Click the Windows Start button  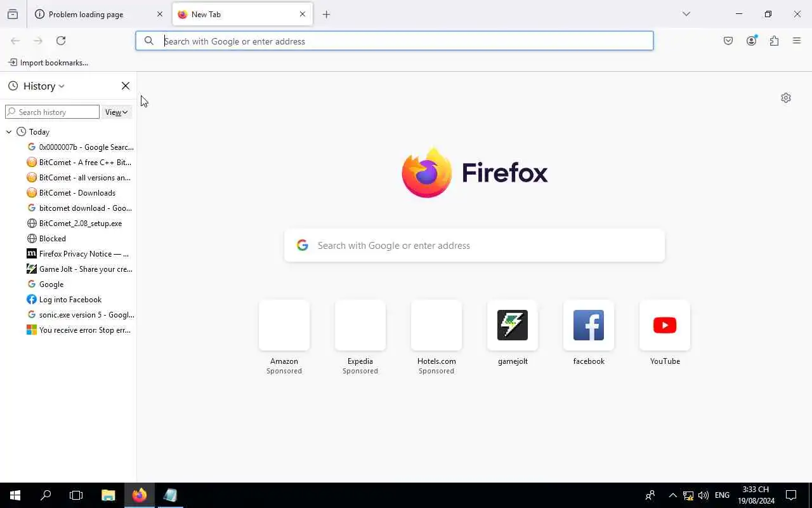point(15,495)
